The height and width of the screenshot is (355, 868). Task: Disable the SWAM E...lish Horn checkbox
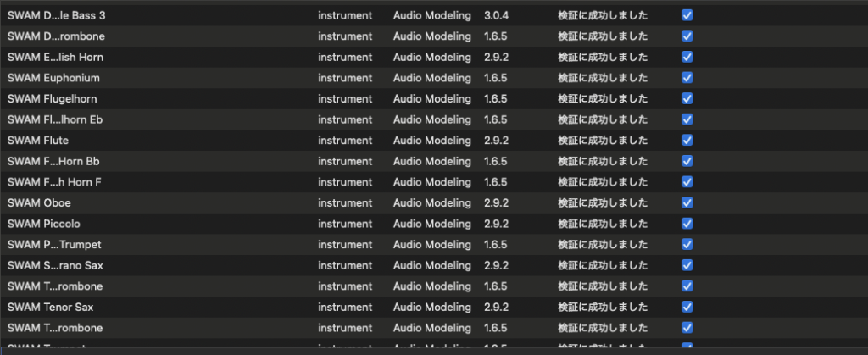click(687, 57)
